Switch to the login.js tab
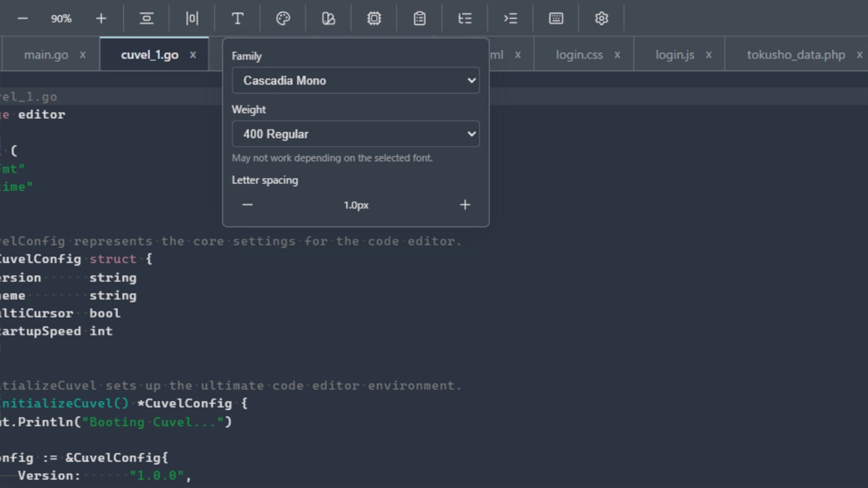The width and height of the screenshot is (868, 488). [x=674, y=55]
